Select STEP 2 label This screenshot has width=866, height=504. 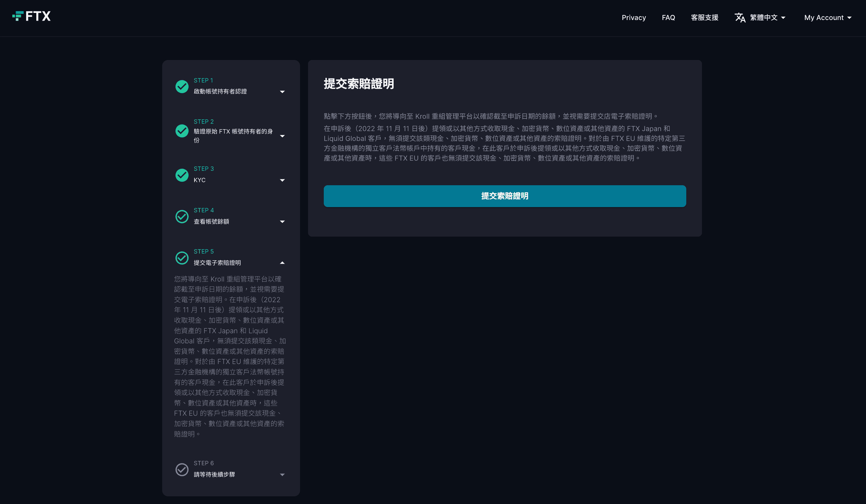coord(203,122)
